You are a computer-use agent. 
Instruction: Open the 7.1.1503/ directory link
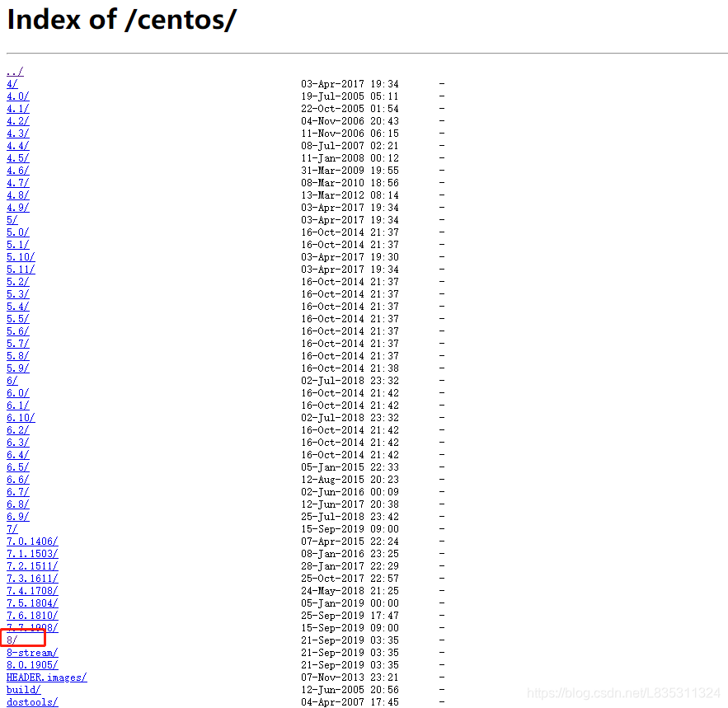(32, 554)
